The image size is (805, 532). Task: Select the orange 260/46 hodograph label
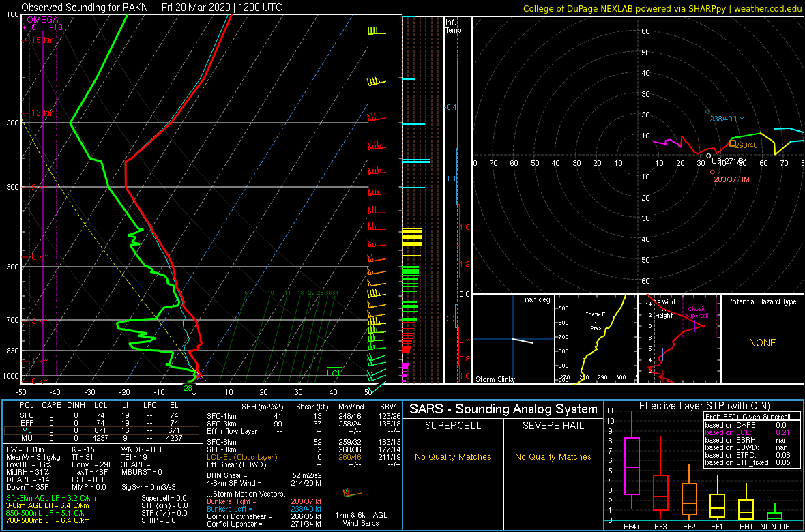pyautogui.click(x=746, y=145)
